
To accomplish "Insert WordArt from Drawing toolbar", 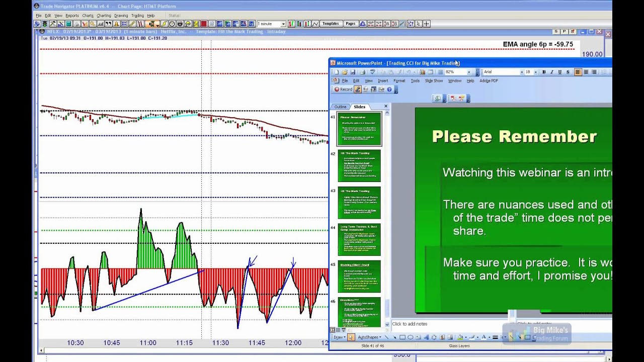I will (x=426, y=337).
